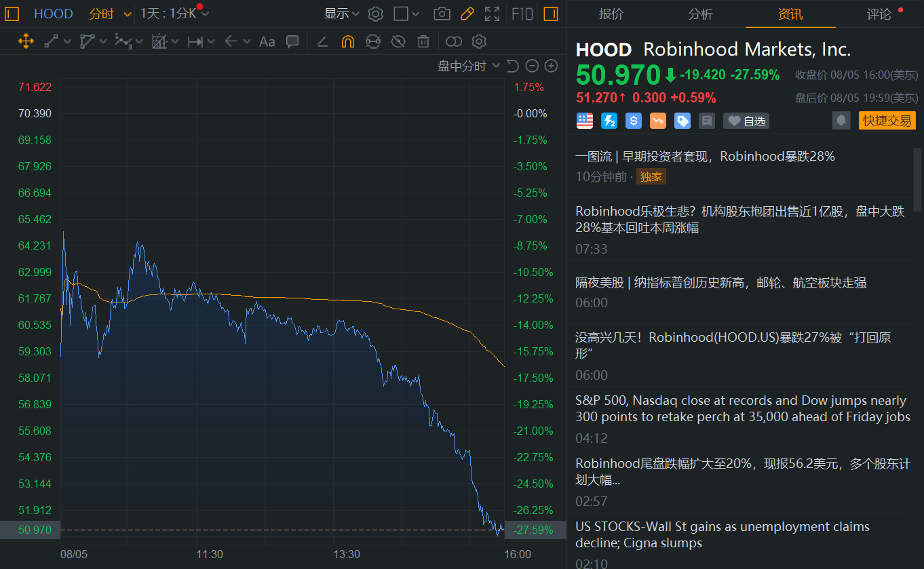Click the blue price tag icon
The image size is (924, 569).
tap(682, 121)
